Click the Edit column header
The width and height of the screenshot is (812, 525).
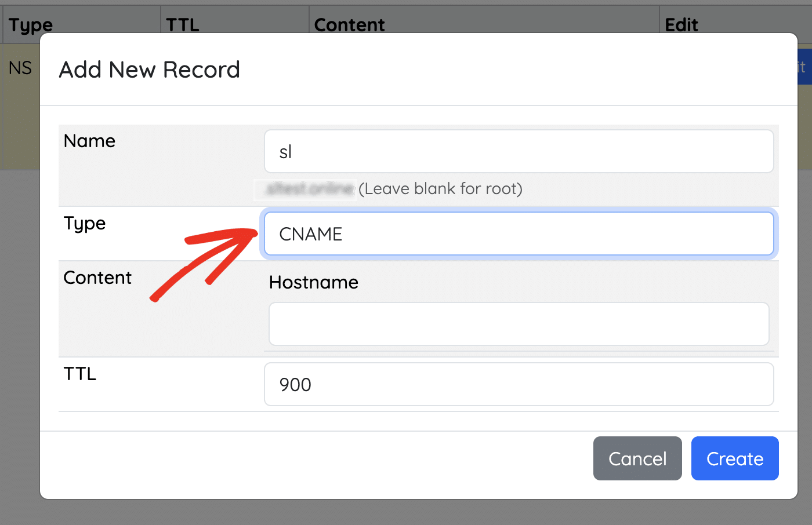pyautogui.click(x=680, y=24)
